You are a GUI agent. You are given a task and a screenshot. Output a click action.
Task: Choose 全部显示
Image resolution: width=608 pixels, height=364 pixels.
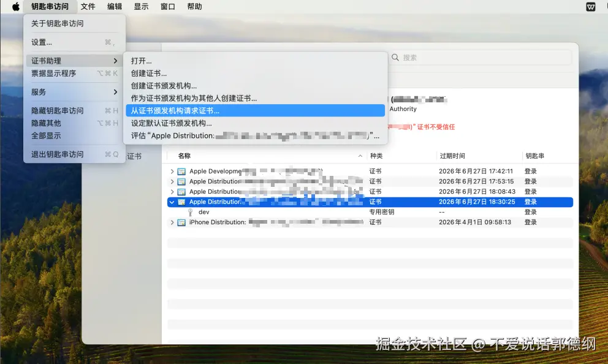tap(74, 135)
